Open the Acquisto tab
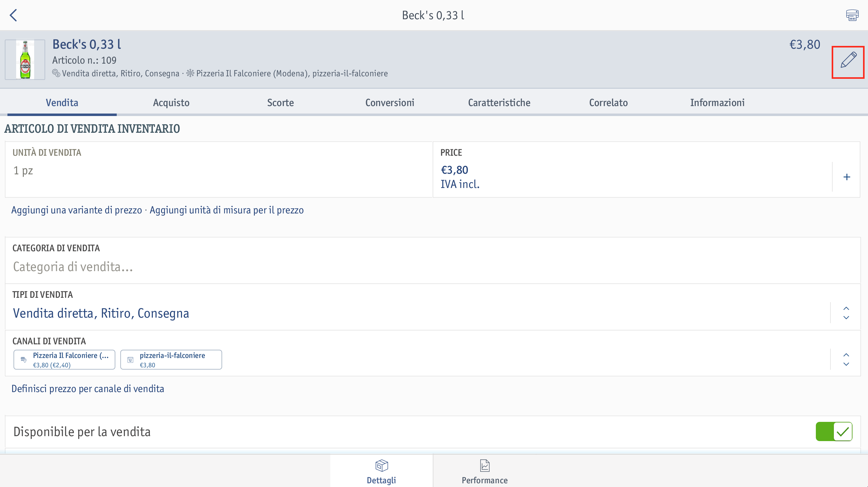The height and width of the screenshot is (487, 868). click(x=171, y=102)
